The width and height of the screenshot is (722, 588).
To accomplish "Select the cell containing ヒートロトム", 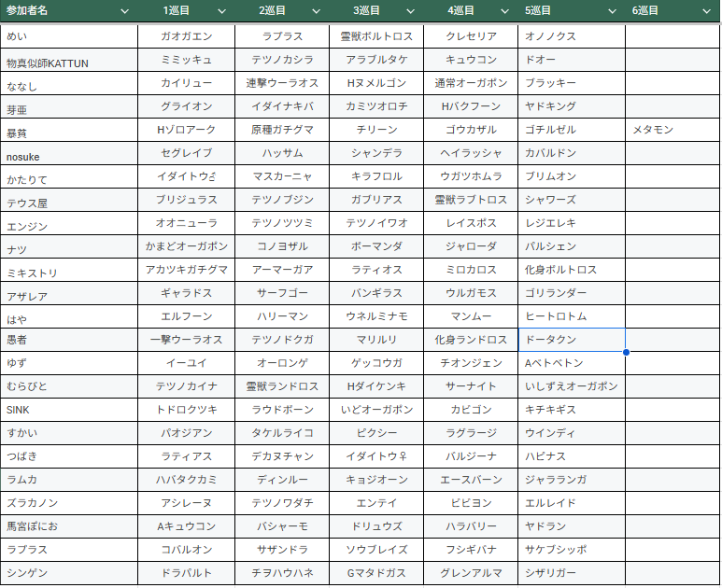I will pos(572,316).
